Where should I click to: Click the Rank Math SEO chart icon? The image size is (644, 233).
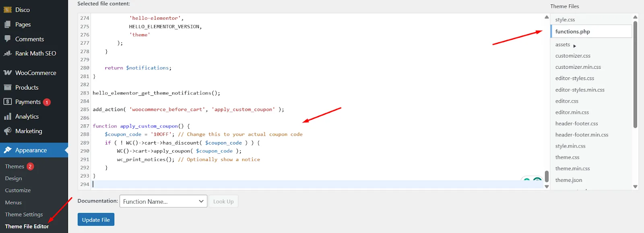[x=8, y=53]
